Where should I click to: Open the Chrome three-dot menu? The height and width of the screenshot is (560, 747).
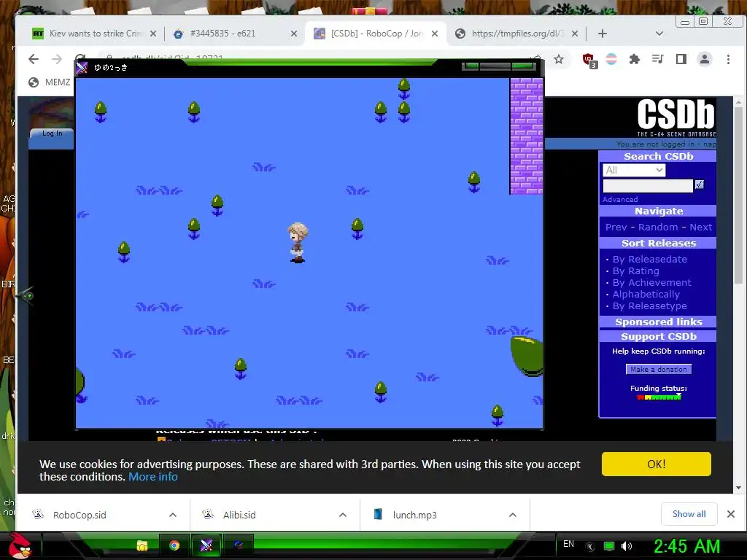click(728, 59)
